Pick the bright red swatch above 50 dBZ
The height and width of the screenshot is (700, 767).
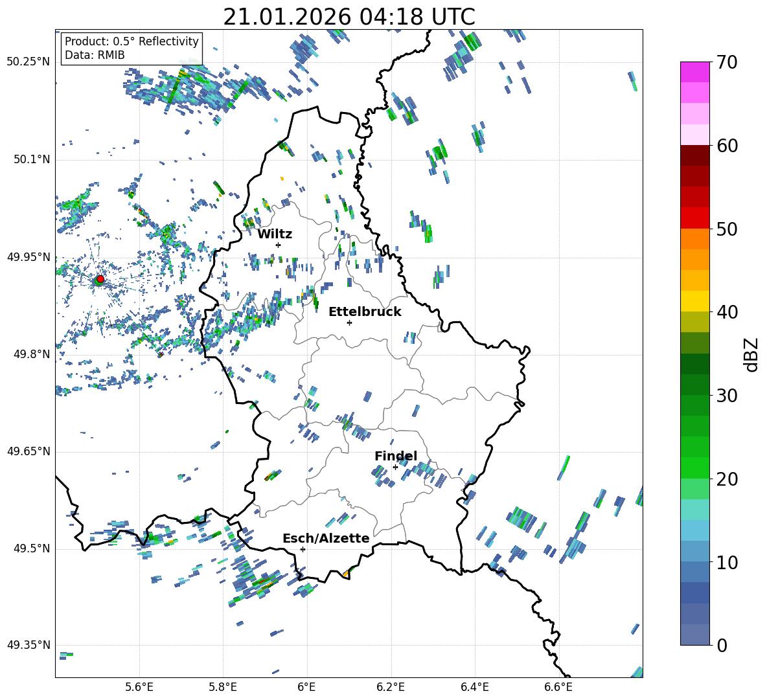click(x=695, y=218)
